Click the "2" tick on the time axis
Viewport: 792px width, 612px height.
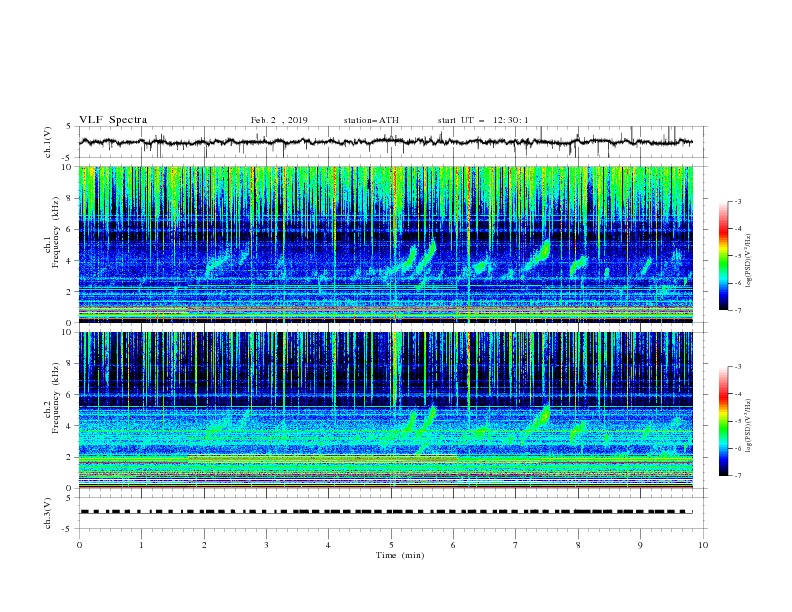coord(204,545)
